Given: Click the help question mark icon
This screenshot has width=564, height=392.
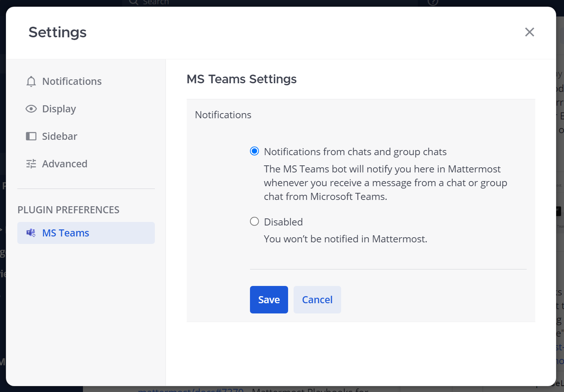Looking at the screenshot, I should click(433, 3).
